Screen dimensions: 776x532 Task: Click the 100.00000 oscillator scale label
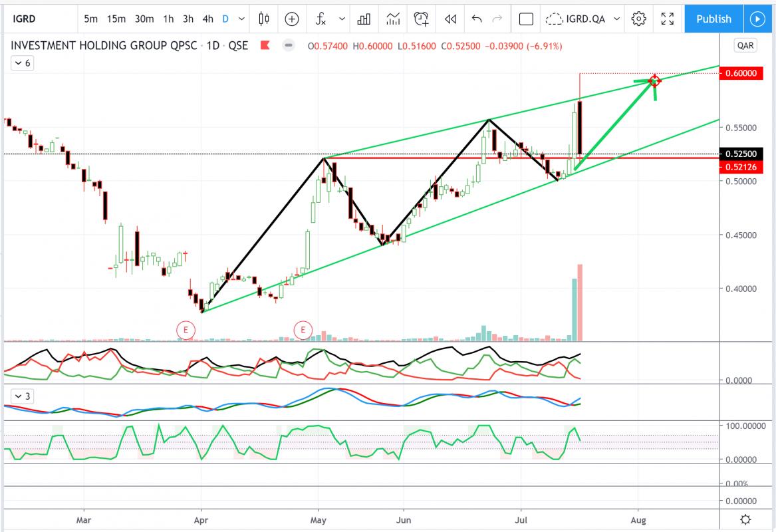(745, 426)
